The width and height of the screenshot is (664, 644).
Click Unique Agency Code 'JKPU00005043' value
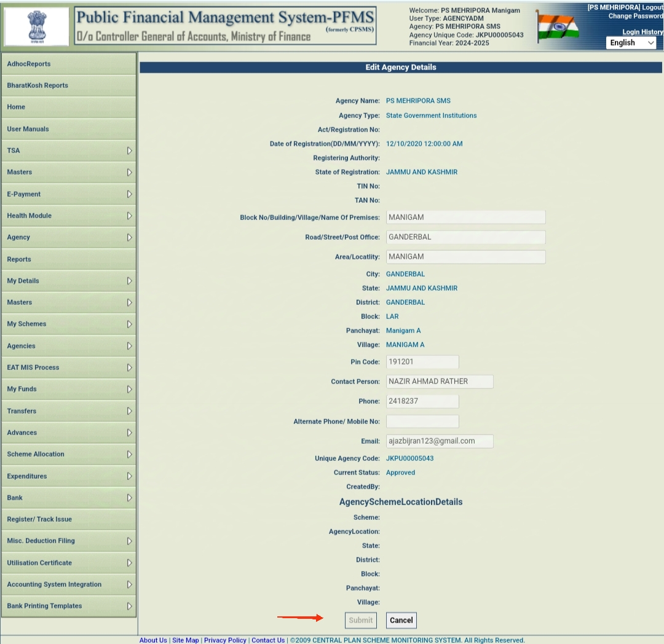(x=409, y=458)
